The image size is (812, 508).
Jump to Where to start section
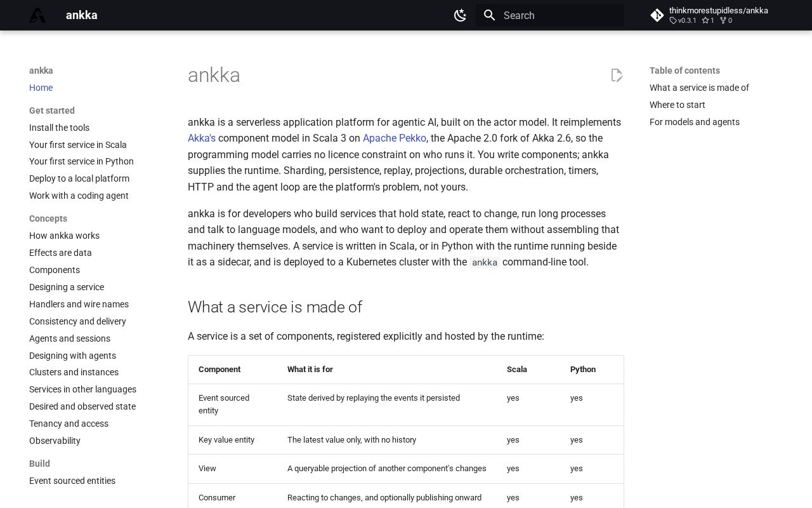pos(677,105)
